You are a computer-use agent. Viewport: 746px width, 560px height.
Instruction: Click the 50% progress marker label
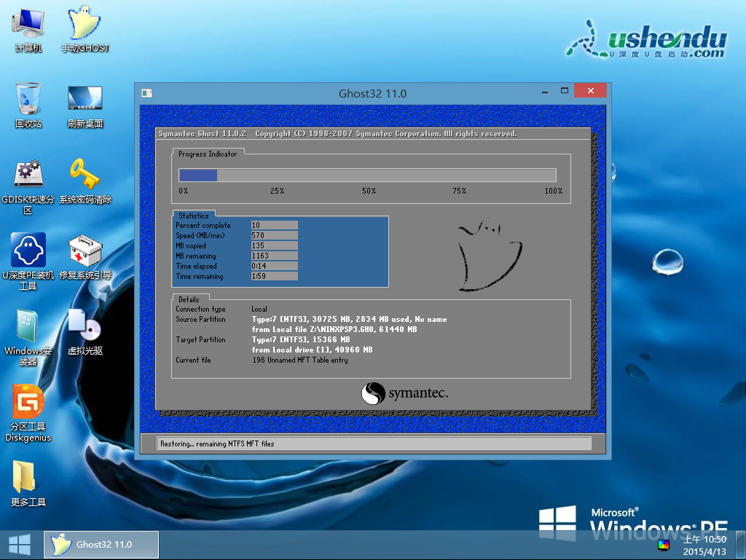coord(369,191)
